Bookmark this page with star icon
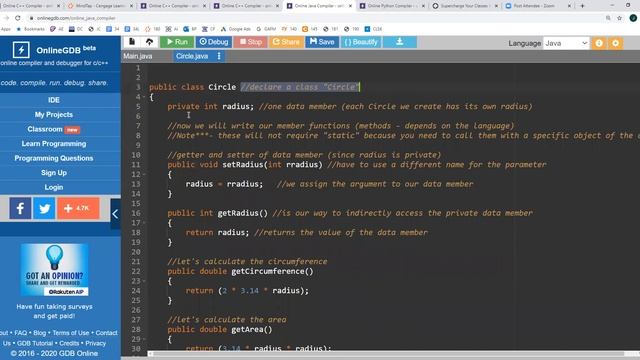 [619, 18]
